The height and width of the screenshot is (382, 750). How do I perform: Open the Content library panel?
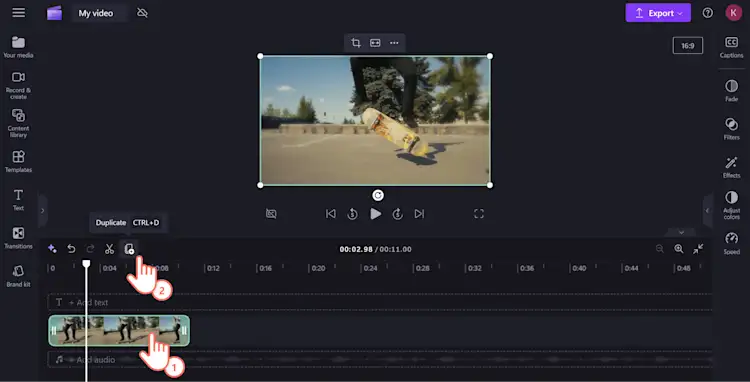pyautogui.click(x=18, y=123)
